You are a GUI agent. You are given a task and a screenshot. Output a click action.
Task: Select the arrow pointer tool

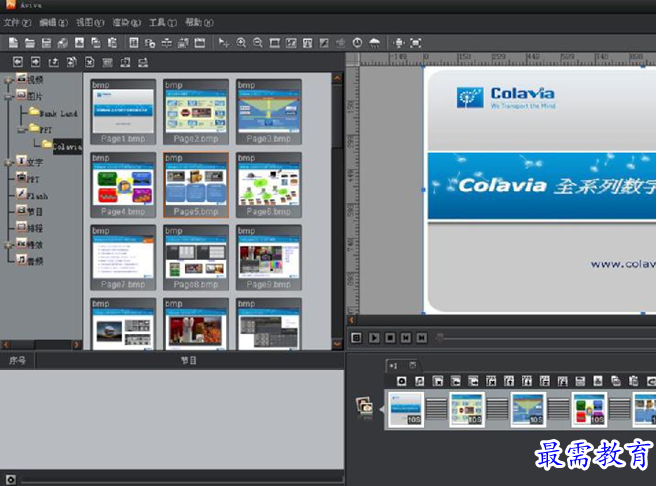[224, 42]
